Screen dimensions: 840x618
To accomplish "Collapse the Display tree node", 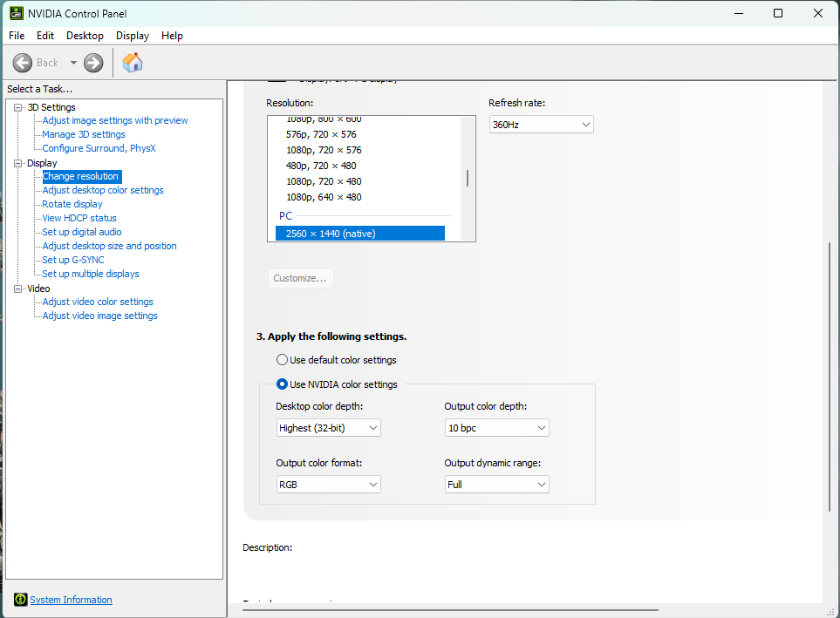I will (x=17, y=163).
